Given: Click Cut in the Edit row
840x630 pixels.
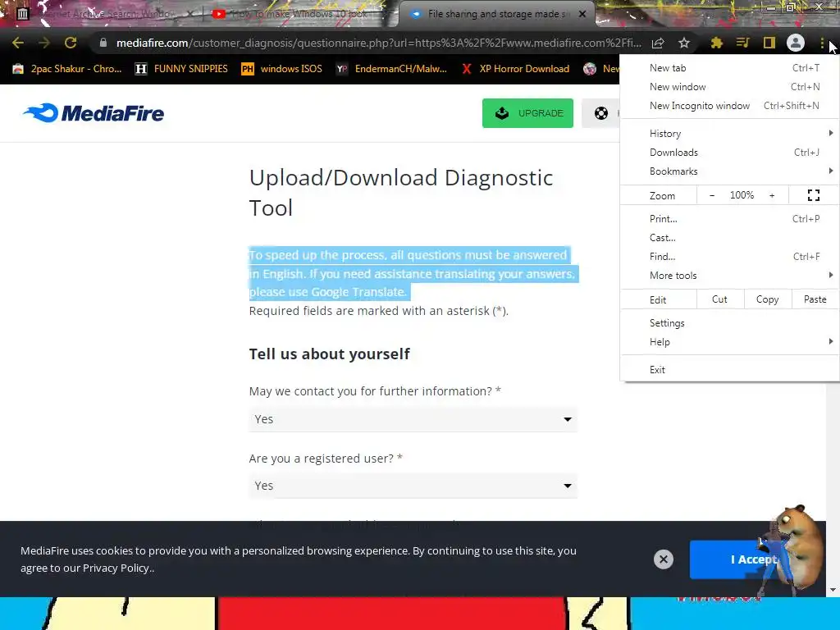Looking at the screenshot, I should coord(720,299).
